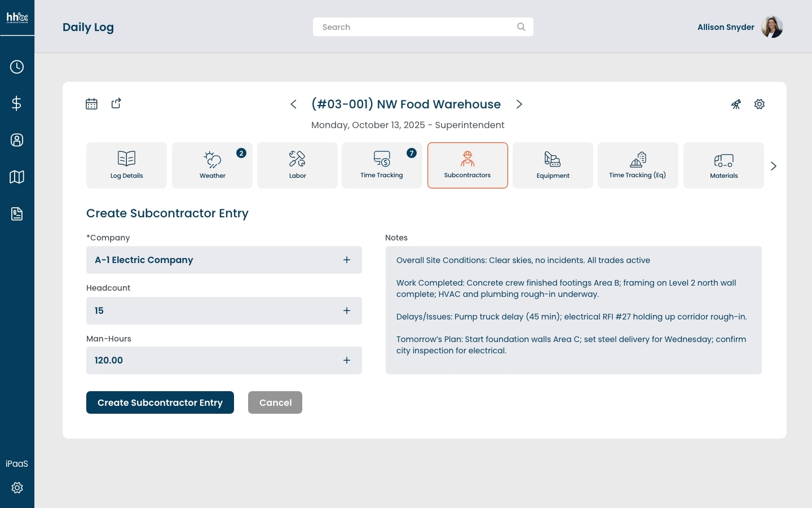Go to next project with right chevron
The height and width of the screenshot is (508, 812).
(x=519, y=104)
